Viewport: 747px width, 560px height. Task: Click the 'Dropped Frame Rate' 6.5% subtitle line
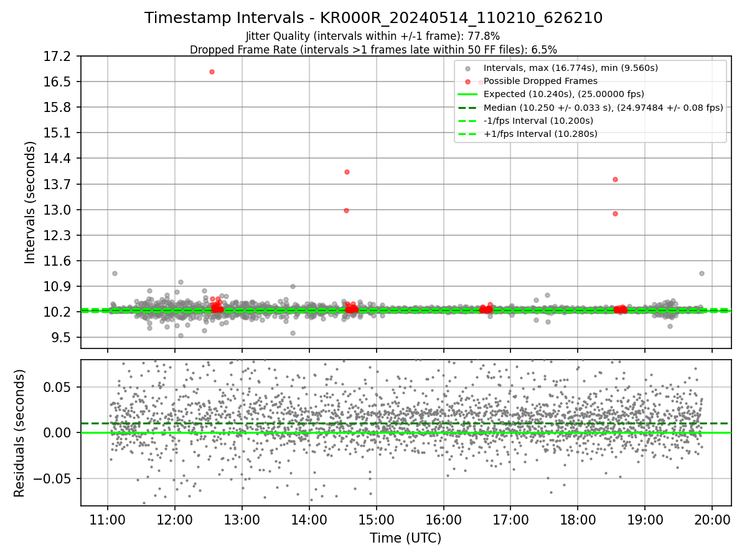coord(374,49)
